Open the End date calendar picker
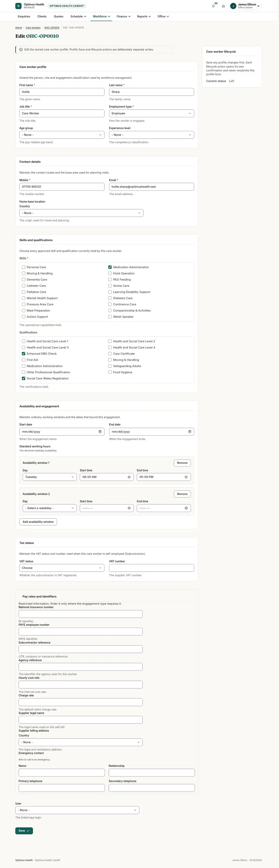The width and height of the screenshot is (279, 868). point(189,432)
